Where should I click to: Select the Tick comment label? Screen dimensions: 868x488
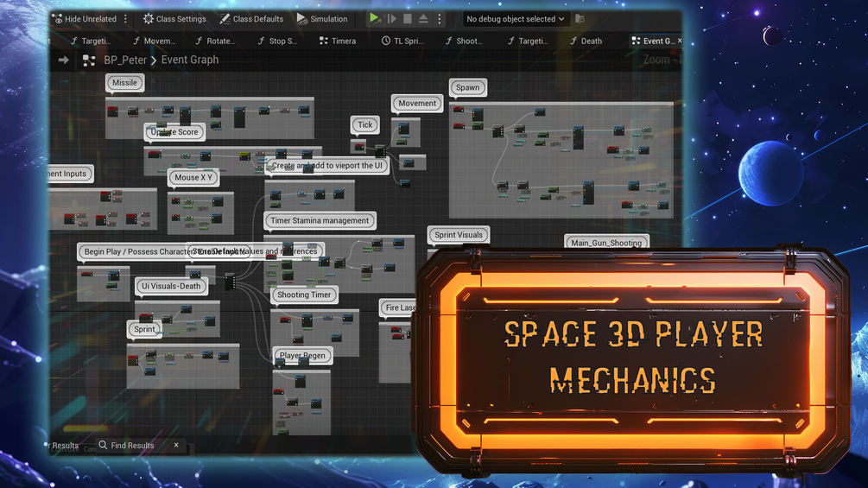(x=364, y=124)
